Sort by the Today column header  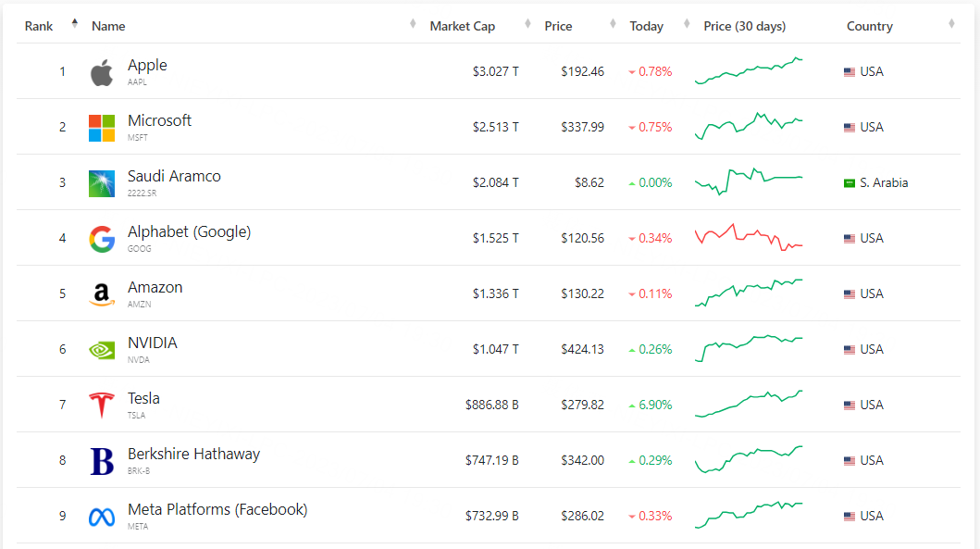tap(647, 26)
